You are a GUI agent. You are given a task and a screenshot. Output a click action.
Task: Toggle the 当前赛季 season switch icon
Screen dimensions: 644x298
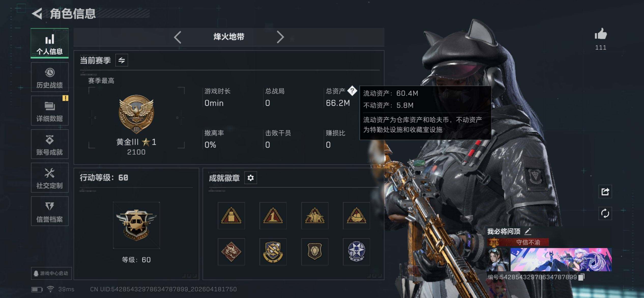pyautogui.click(x=122, y=60)
